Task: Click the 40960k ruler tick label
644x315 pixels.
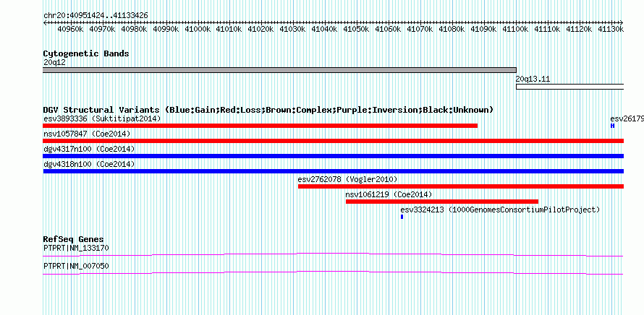Action: click(70, 30)
